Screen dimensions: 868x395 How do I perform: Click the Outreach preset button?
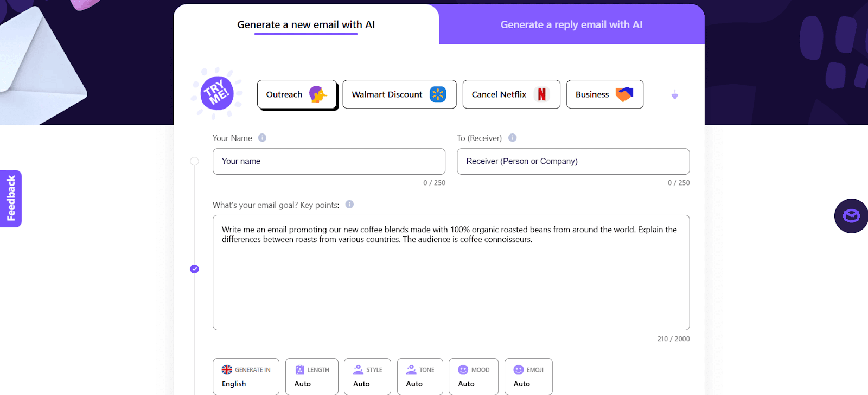point(297,94)
